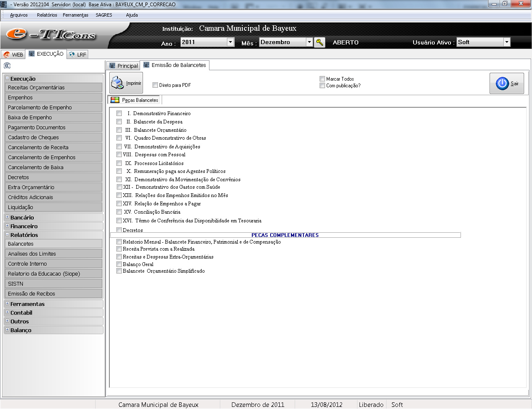Open Balancetes under Relatórios
Image resolution: width=532 pixels, height=409 pixels.
tap(53, 244)
